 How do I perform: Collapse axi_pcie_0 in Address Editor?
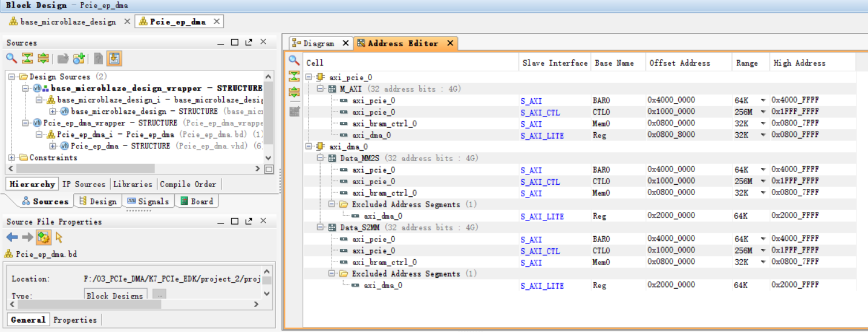309,77
